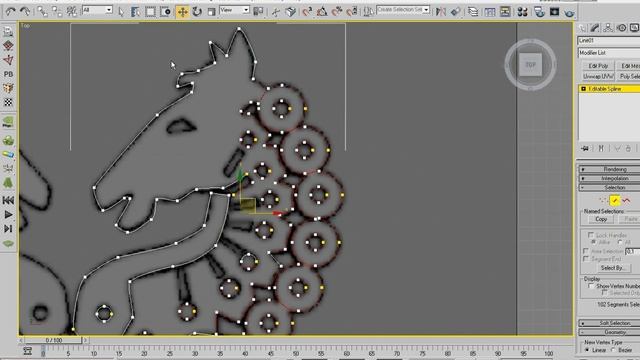
Task: Open the View reference coordinate dropdown
Action: (234, 10)
